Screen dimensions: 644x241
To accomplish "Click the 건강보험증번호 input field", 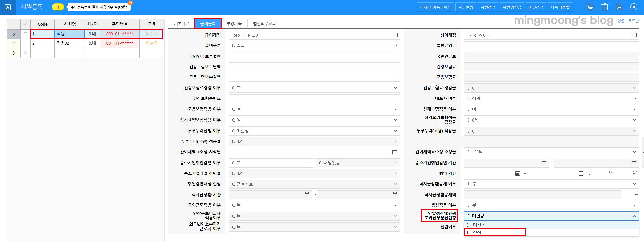I will (x=314, y=99).
